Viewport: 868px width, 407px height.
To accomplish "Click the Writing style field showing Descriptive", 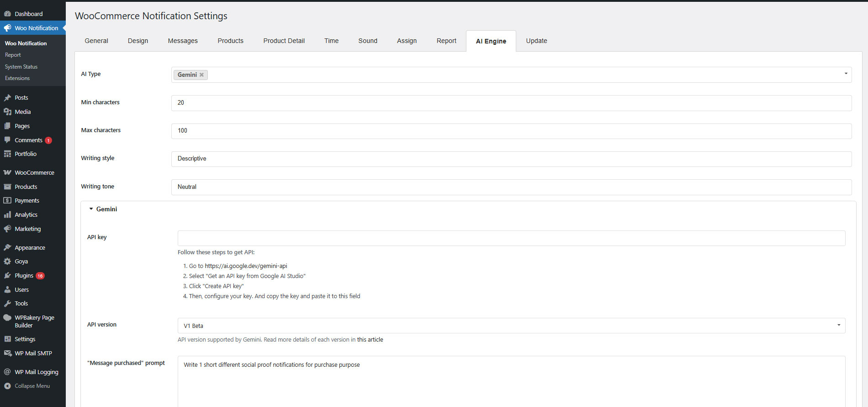I will (x=511, y=159).
